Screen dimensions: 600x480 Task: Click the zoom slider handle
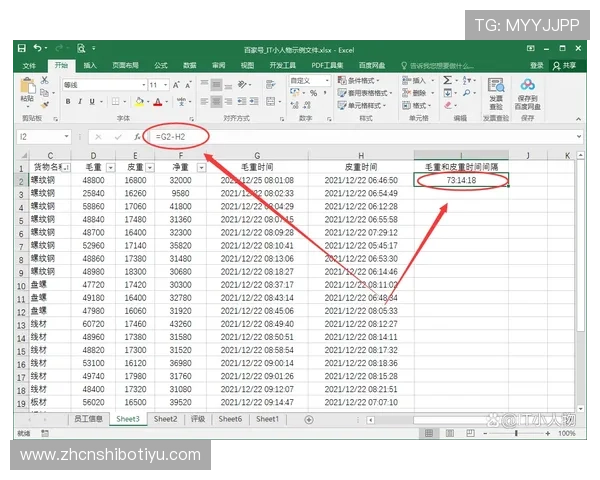point(516,433)
